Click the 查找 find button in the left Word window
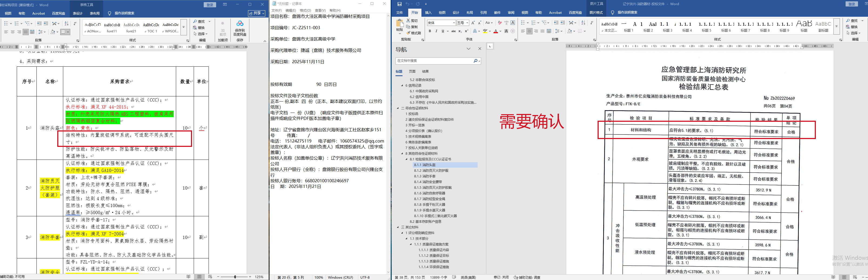Viewport: 868px width, 280px height. (199, 22)
